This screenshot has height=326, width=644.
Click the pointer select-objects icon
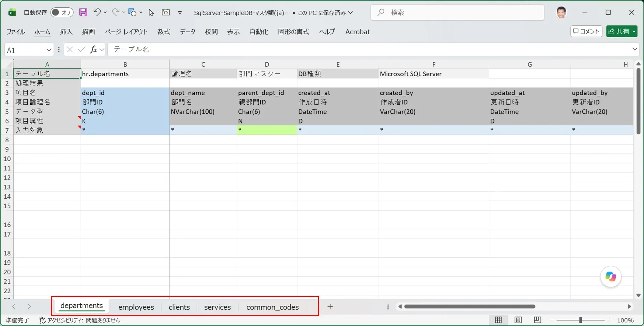[151, 13]
